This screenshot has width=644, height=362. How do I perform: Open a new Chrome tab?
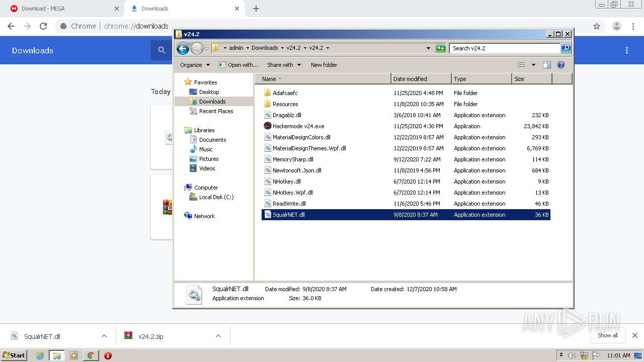point(256,9)
